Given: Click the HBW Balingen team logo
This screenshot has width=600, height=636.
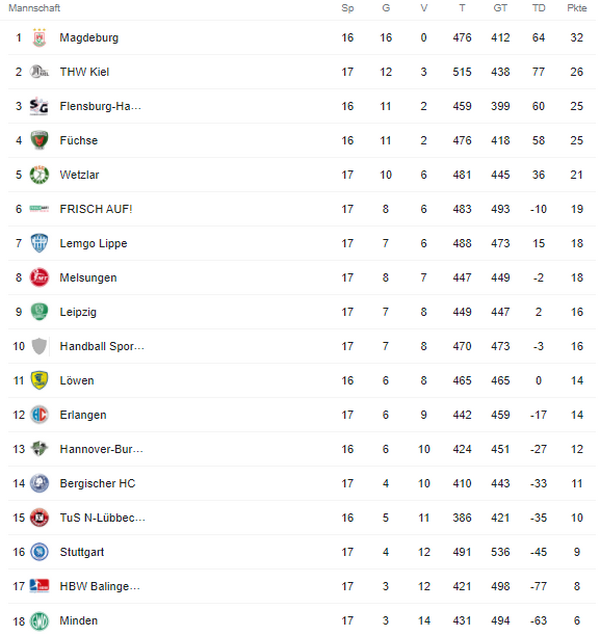Looking at the screenshot, I should 39,587.
